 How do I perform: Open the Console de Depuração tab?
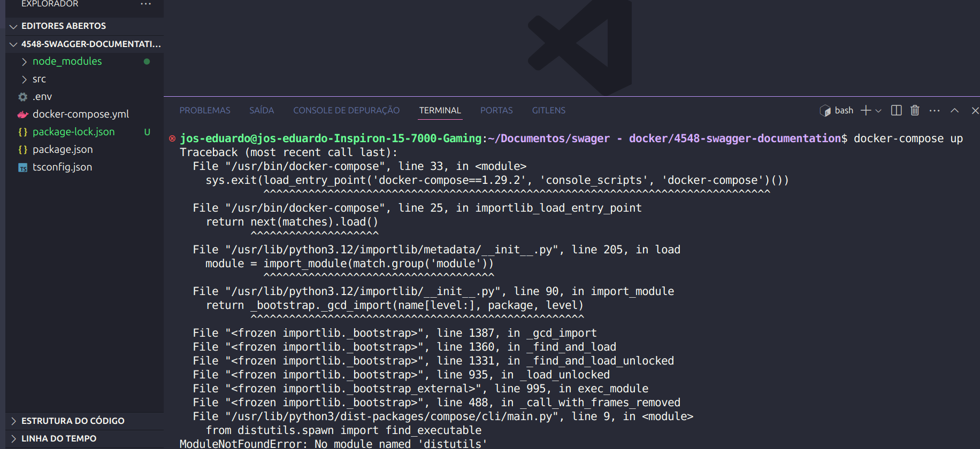click(346, 110)
